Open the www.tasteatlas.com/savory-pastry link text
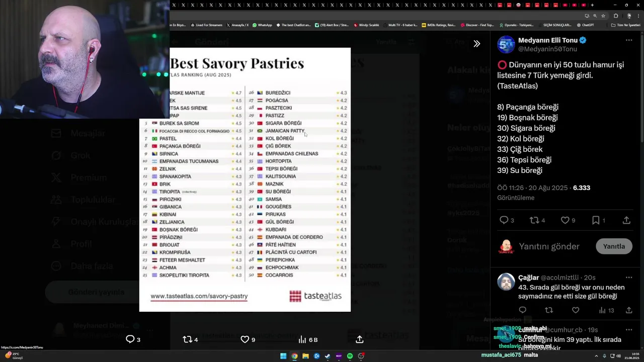644x362 pixels. (199, 296)
